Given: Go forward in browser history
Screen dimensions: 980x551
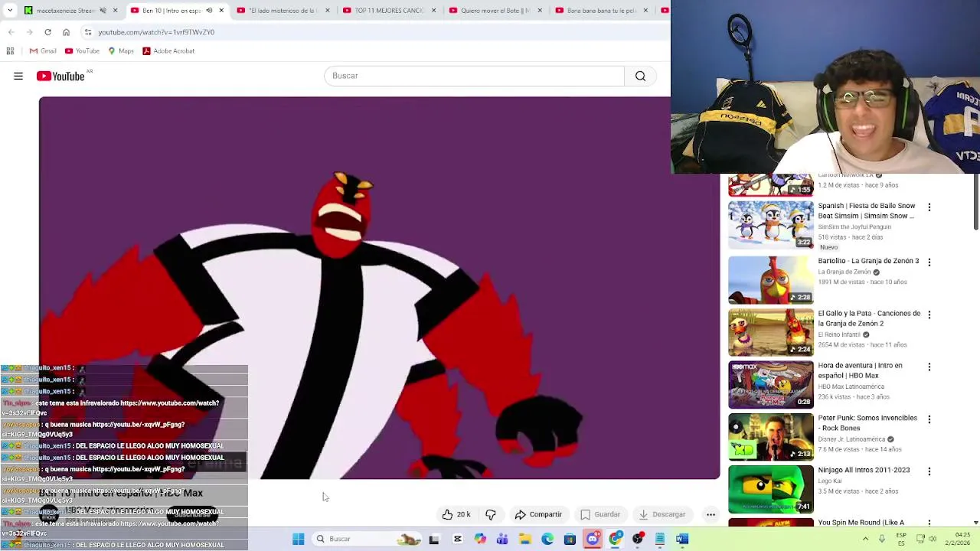Looking at the screenshot, I should click(x=29, y=32).
